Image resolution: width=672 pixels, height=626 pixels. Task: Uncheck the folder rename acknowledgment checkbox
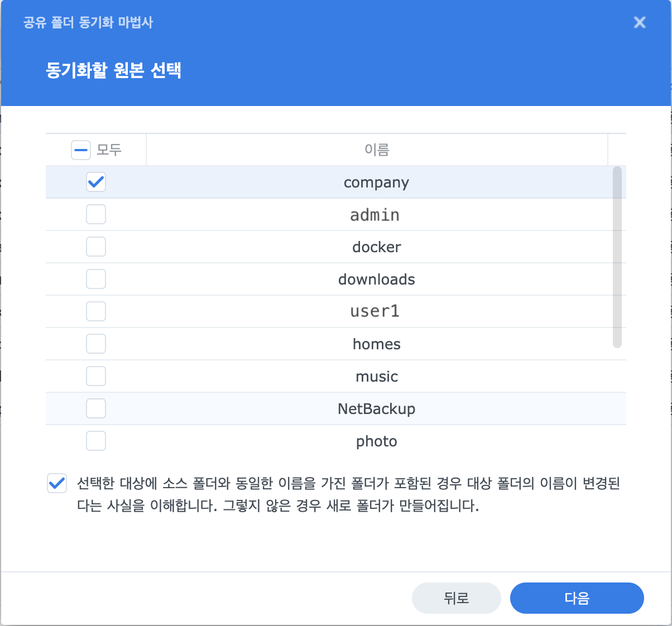point(57,483)
